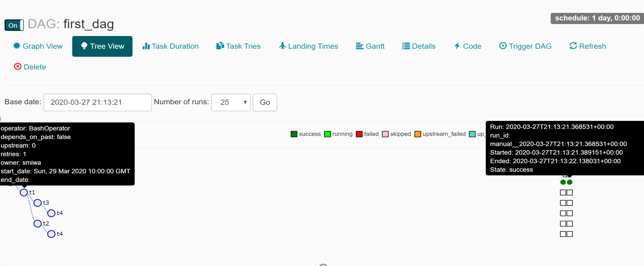Image resolution: width=644 pixels, height=266 pixels.
Task: Click Trigger DAG link
Action: tap(525, 46)
